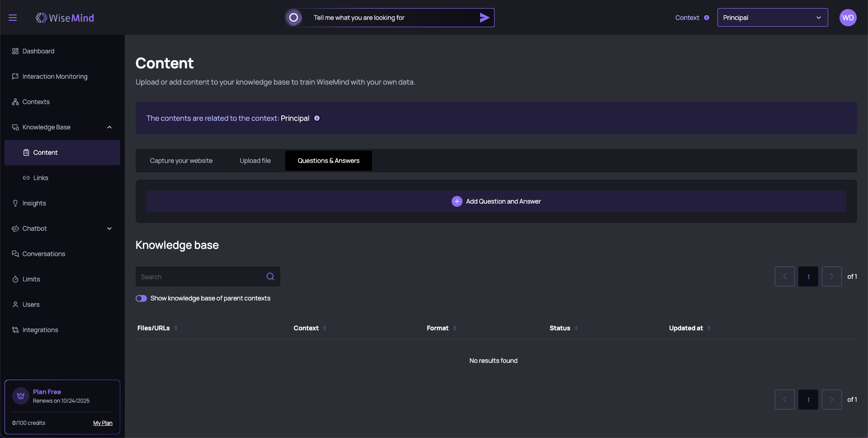868x438 pixels.
Task: Toggle Show knowledge base of parent contexts
Action: pos(141,298)
